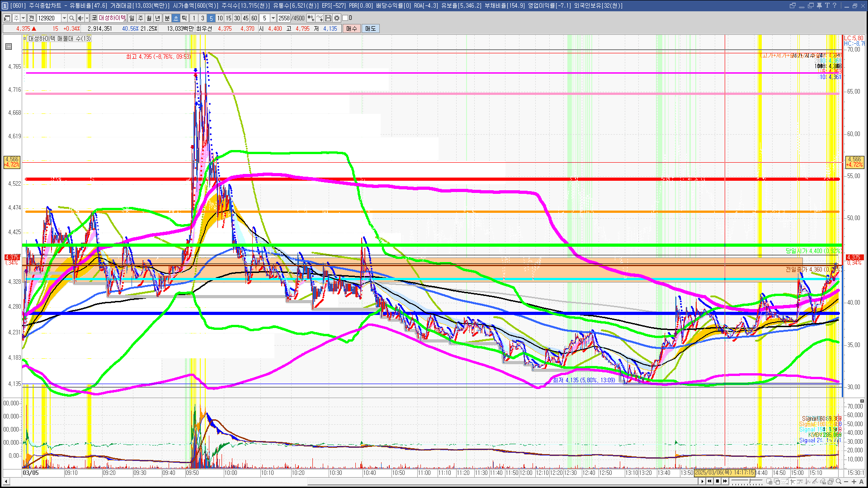Switch to 틱 (tick) chart period
This screenshot has height=488, width=868.
pyautogui.click(x=184, y=18)
